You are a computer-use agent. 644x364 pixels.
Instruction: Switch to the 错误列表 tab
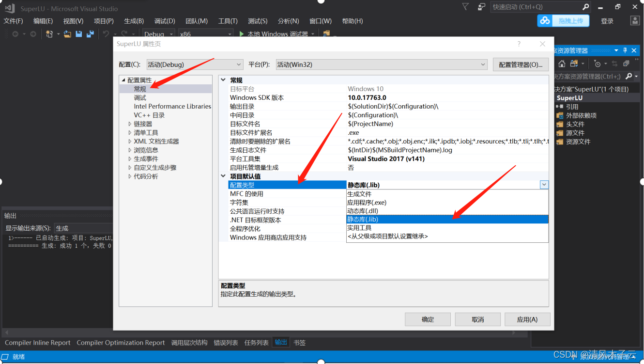pyautogui.click(x=226, y=342)
